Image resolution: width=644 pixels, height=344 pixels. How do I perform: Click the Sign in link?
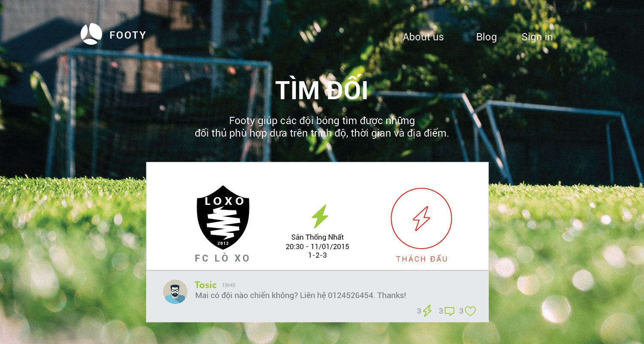click(x=537, y=37)
